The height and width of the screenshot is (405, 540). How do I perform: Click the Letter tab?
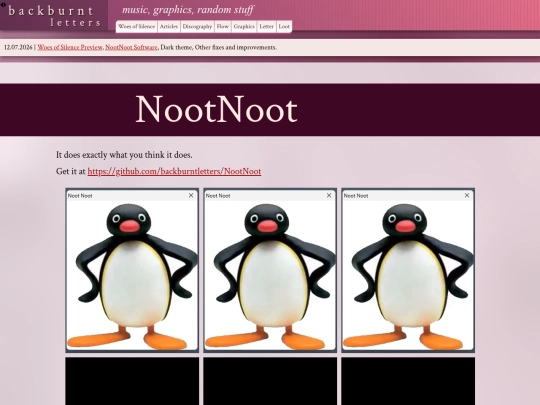(x=266, y=27)
